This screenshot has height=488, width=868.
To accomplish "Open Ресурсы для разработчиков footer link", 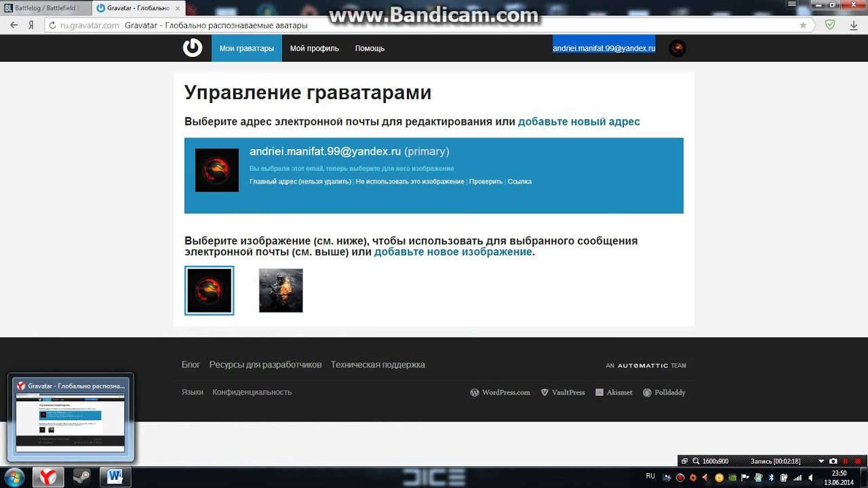I will pyautogui.click(x=266, y=365).
